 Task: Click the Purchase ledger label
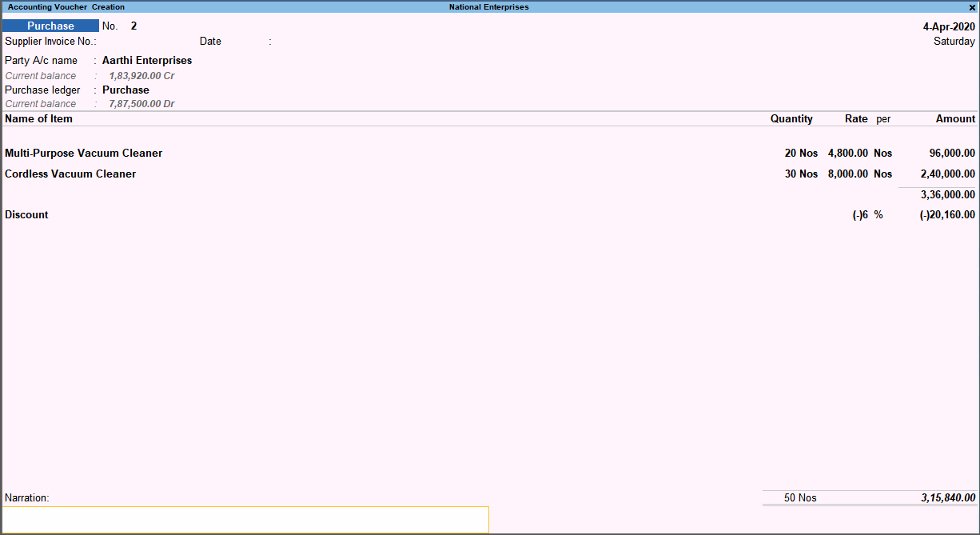tap(42, 90)
